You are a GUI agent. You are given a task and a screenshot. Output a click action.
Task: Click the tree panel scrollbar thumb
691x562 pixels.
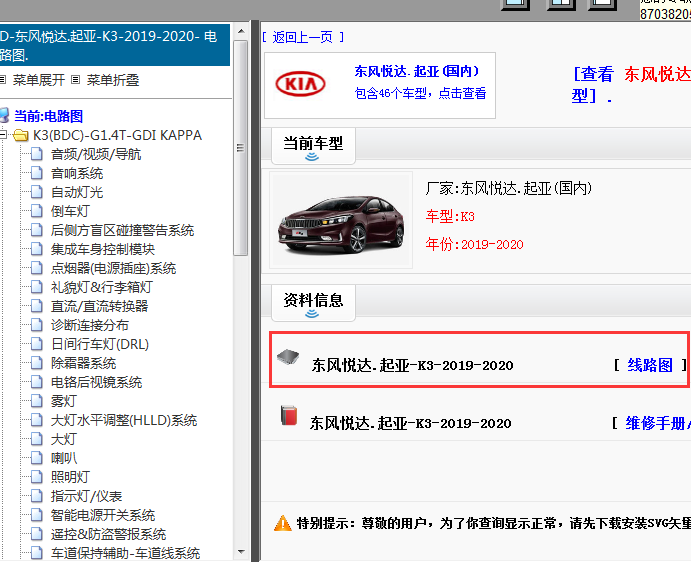(241, 148)
